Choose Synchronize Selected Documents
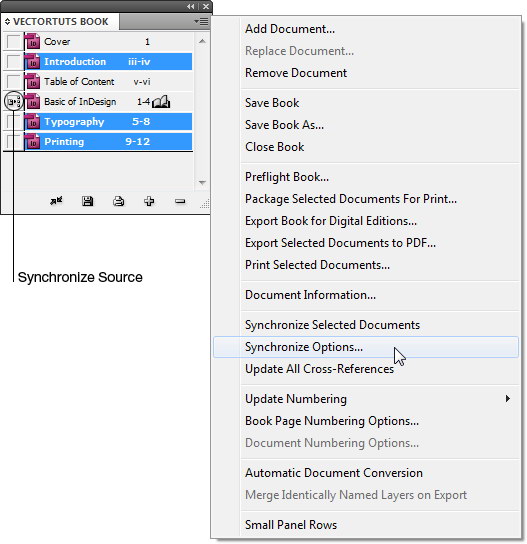The width and height of the screenshot is (527, 544). click(x=366, y=325)
